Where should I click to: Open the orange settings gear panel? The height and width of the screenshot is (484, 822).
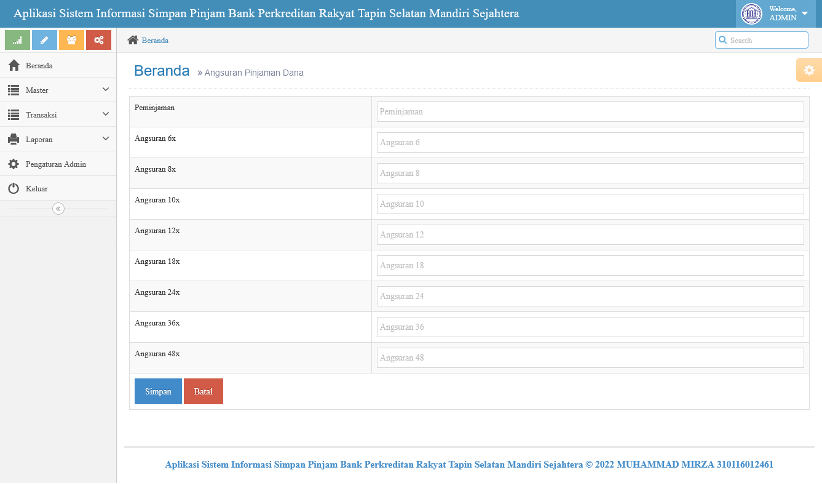809,70
